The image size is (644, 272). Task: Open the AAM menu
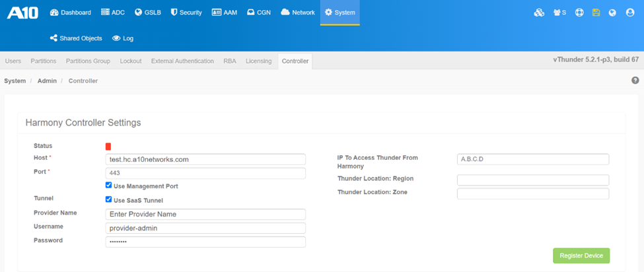(225, 13)
